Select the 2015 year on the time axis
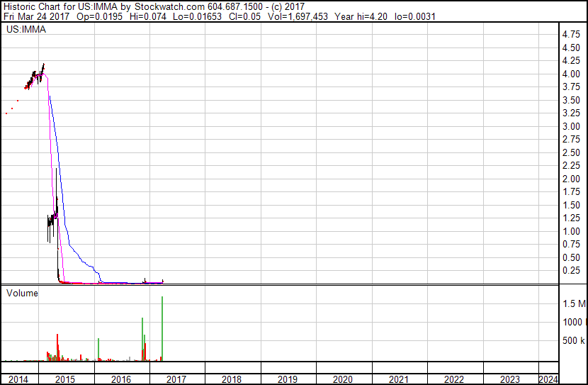The image size is (588, 385). coord(66,379)
